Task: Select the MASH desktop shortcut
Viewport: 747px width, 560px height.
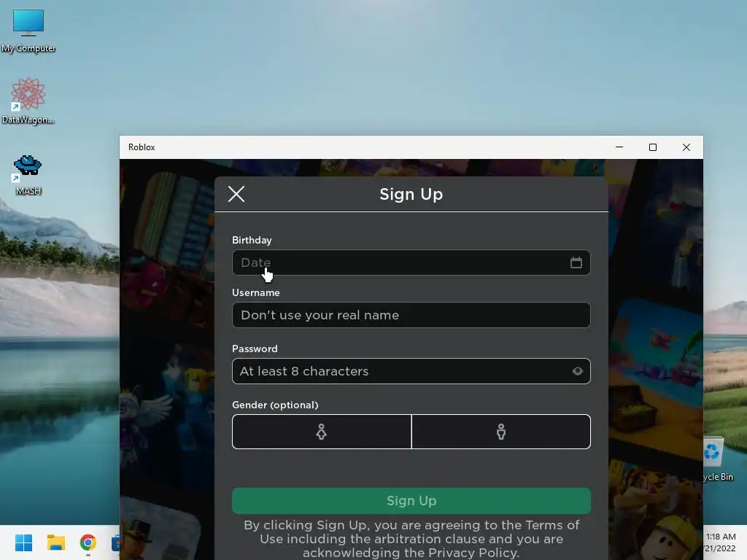Action: pyautogui.click(x=28, y=175)
